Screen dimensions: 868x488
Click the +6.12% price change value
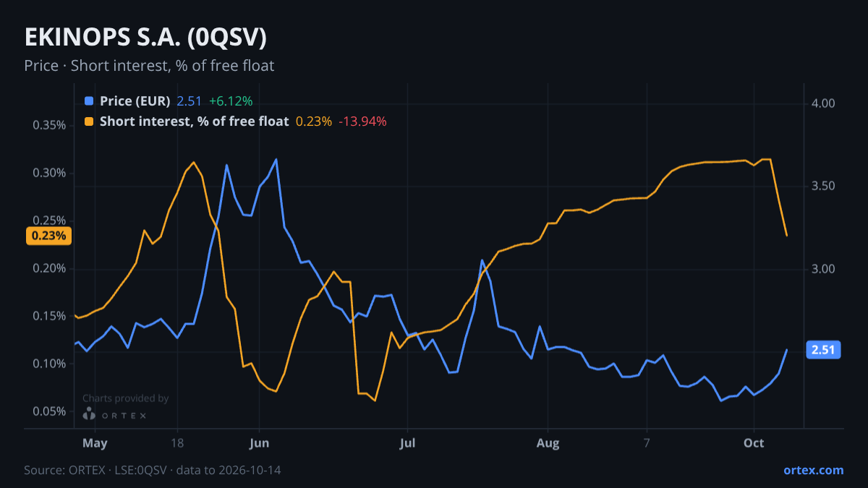pos(231,101)
